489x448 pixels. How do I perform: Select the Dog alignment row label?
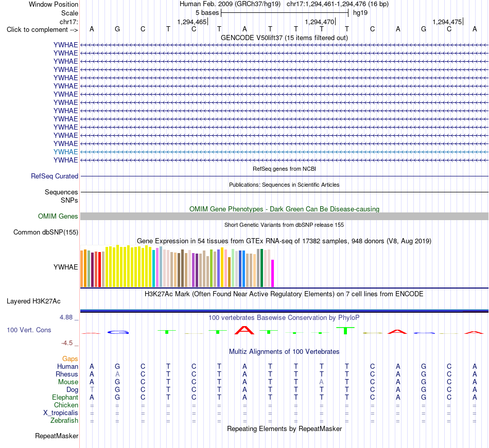click(72, 390)
